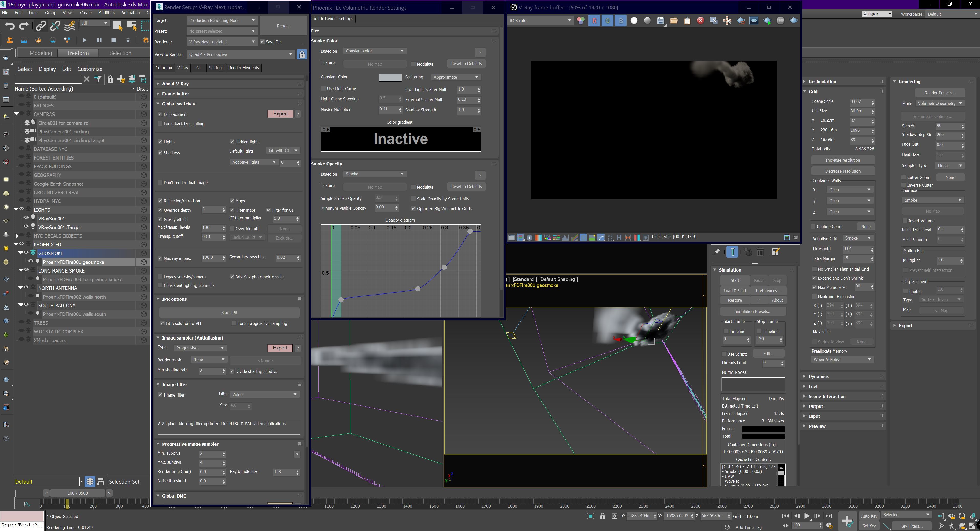
Task: Click the Select by Name icon
Action: pyautogui.click(x=132, y=26)
